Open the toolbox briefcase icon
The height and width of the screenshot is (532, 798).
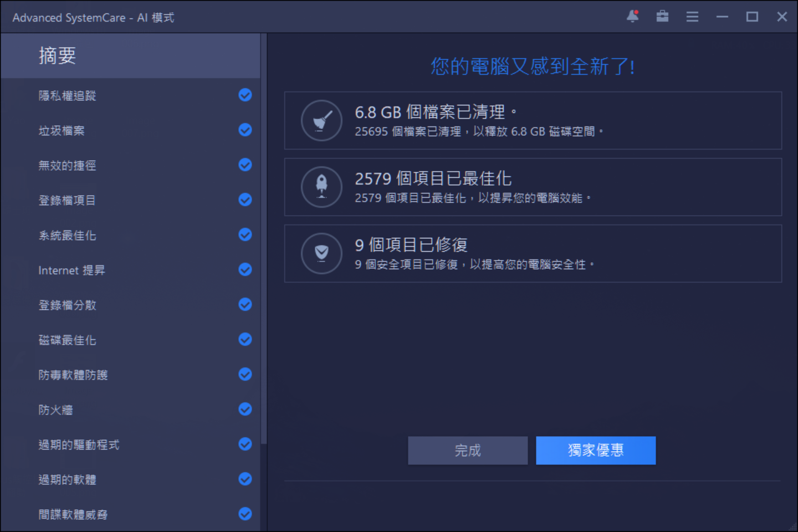[x=662, y=17]
